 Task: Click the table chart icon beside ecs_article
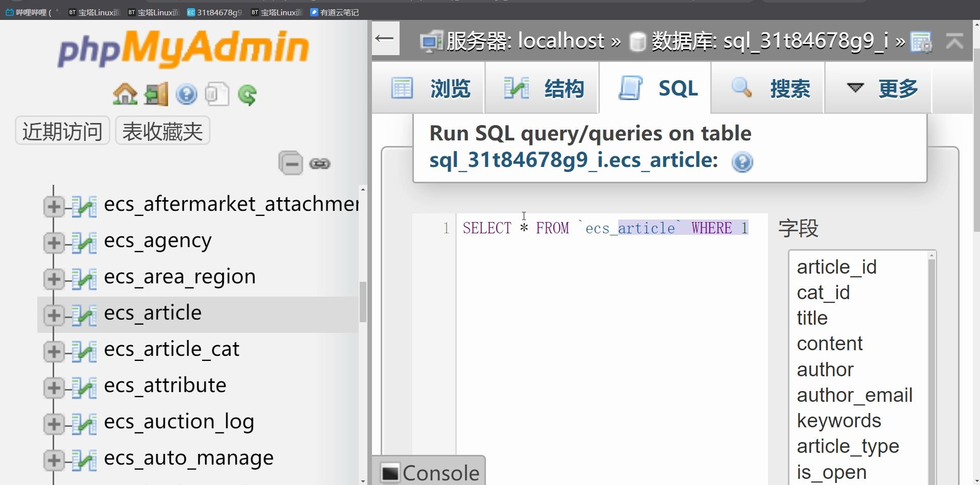(x=84, y=315)
